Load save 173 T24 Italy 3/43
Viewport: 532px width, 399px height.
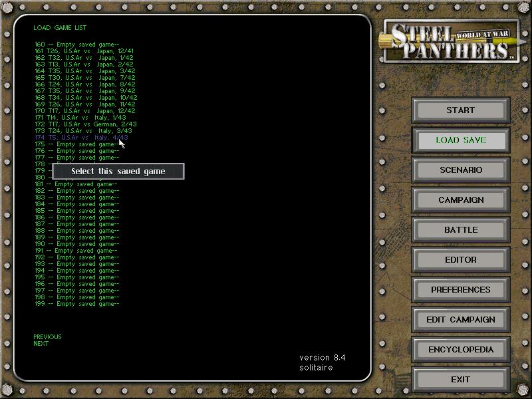pyautogui.click(x=84, y=131)
